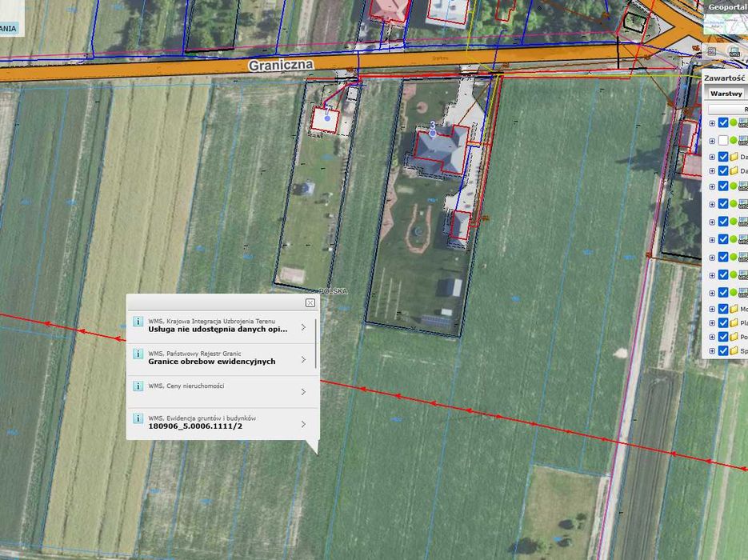Expand the 'Mo' folder tree node
This screenshot has width=748, height=560.
click(712, 309)
